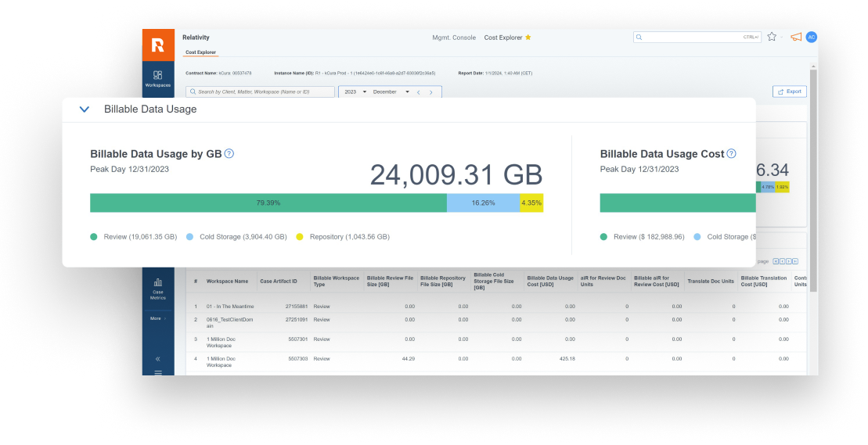Open Case Metrics in the sidebar
The width and height of the screenshot is (868, 445).
157,287
